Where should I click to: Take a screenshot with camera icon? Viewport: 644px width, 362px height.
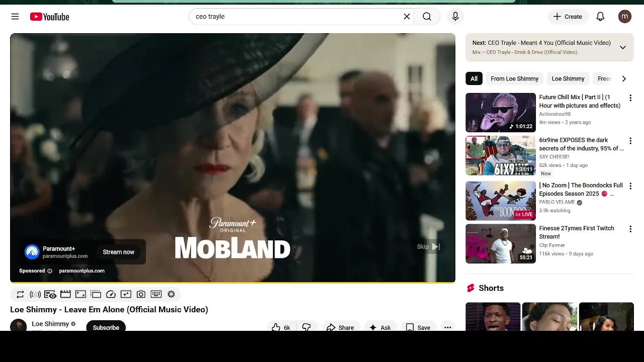[141, 294]
